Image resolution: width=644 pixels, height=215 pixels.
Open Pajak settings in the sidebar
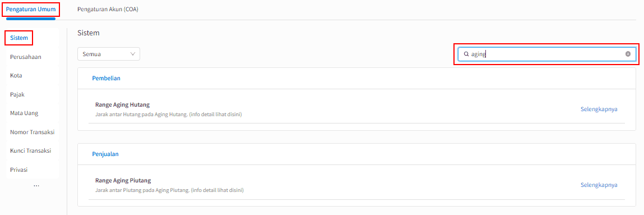point(18,94)
